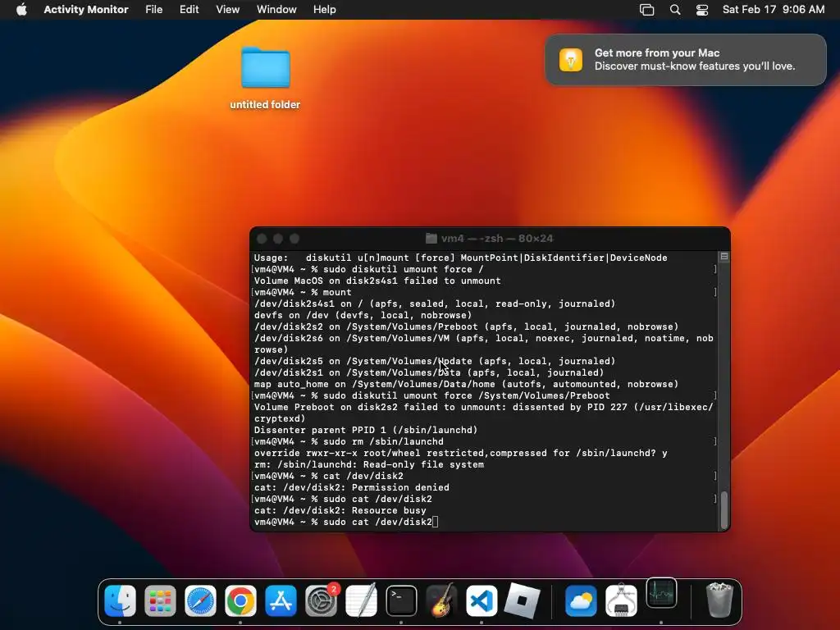The width and height of the screenshot is (840, 630).
Task: Click the Terminal scrollbar thumb
Action: click(724, 509)
